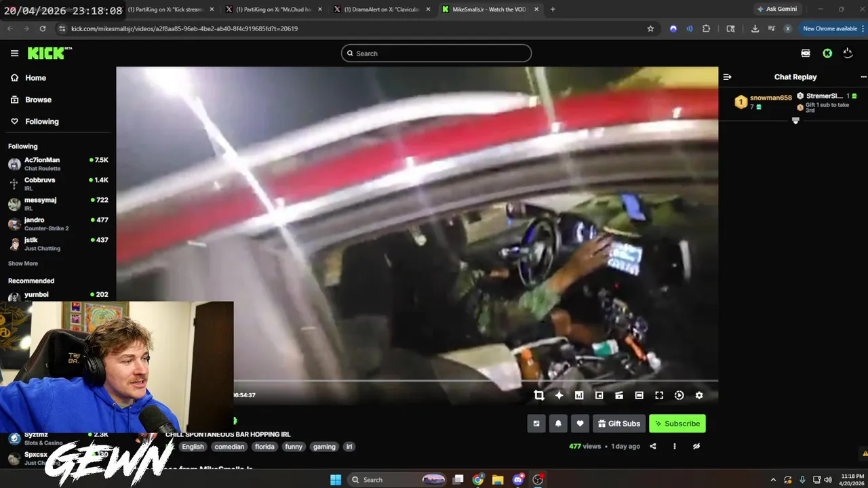This screenshot has height=488, width=868.
Task: Open followed channel Cobbruvs
Action: click(58, 184)
